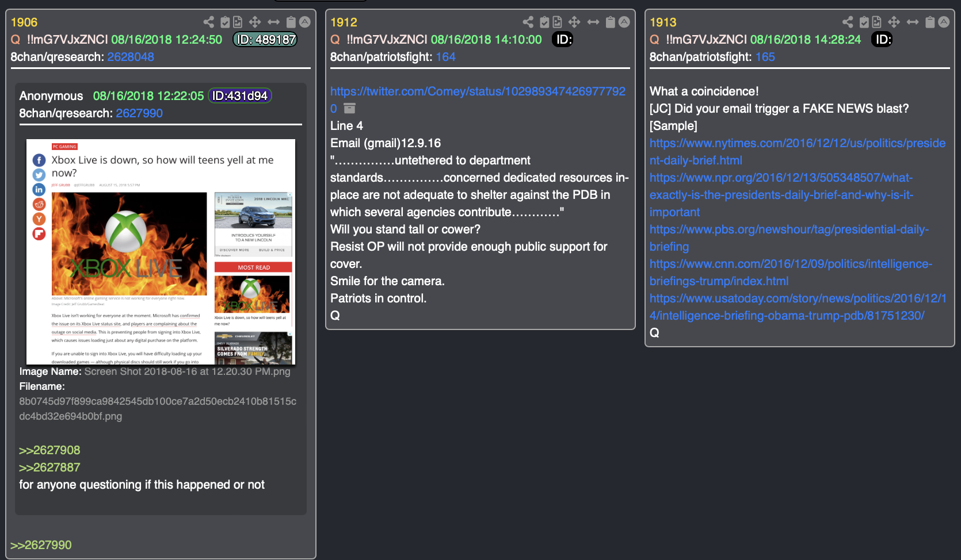Open archive icon after Comey twitter link
This screenshot has width=961, height=560.
click(x=349, y=108)
